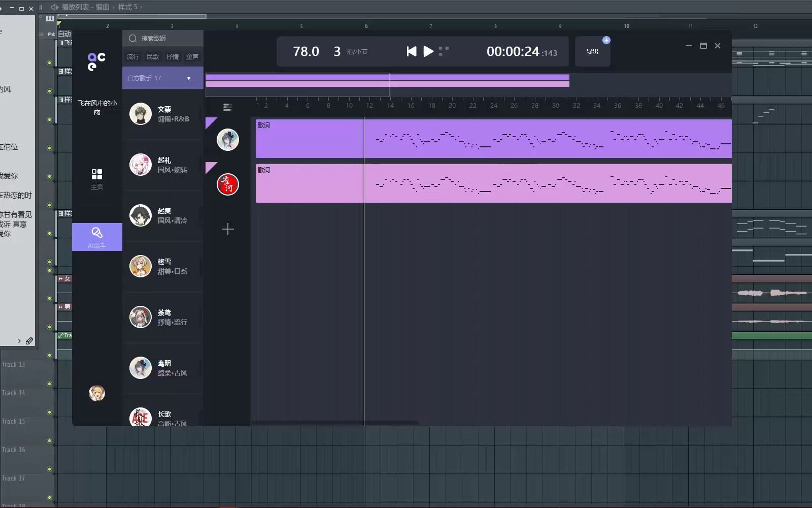812x508 pixels.
Task: Click the timecode display 00:00:24
Action: 513,51
